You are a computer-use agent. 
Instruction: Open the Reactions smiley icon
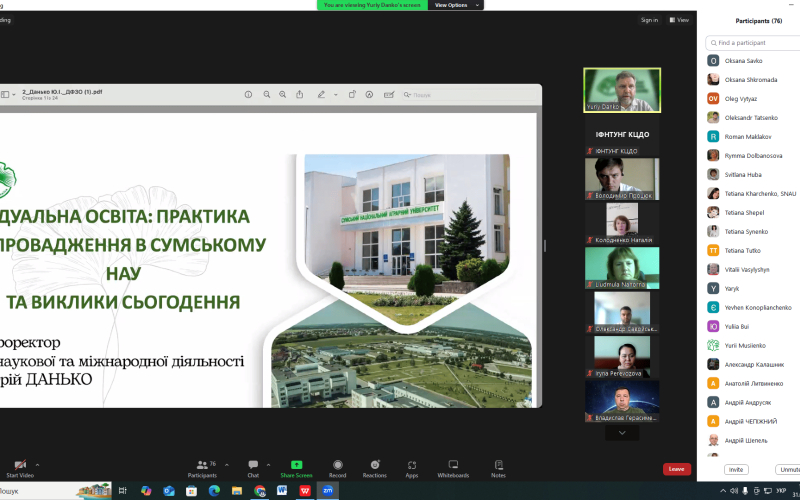point(375,464)
